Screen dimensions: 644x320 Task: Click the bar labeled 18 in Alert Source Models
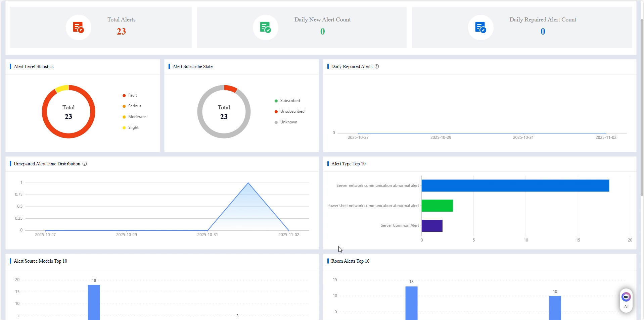point(94,302)
